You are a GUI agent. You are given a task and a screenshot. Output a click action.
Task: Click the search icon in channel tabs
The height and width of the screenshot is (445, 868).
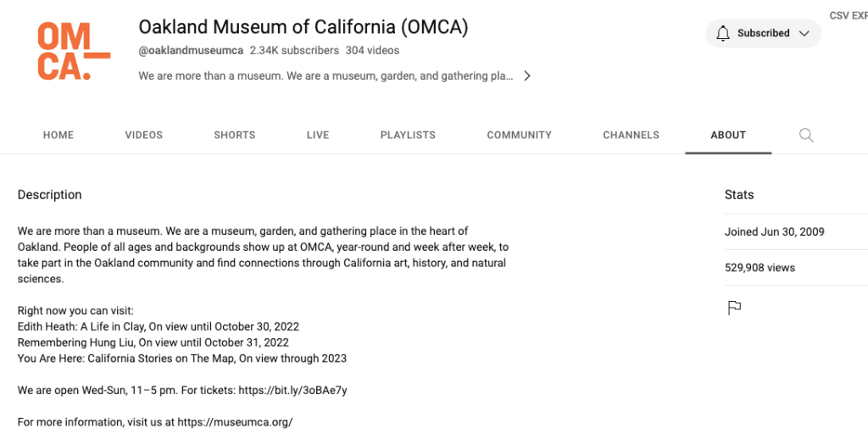[x=806, y=135]
